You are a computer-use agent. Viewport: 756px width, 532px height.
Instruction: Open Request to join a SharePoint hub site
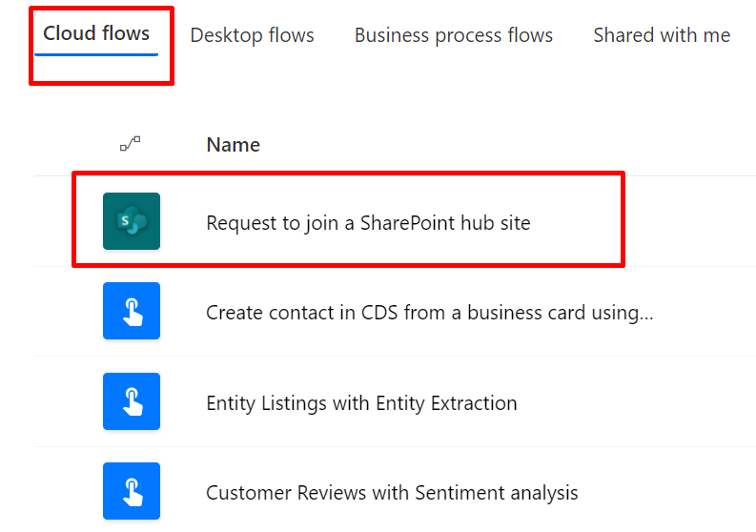[x=368, y=223]
